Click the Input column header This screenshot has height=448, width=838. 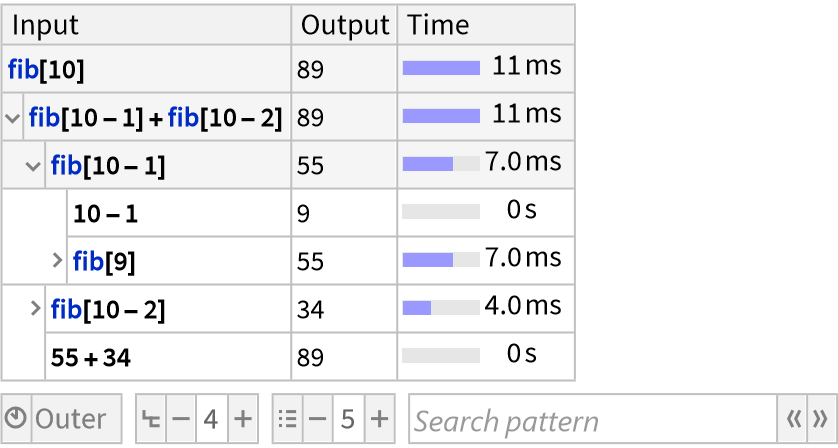coord(45,25)
